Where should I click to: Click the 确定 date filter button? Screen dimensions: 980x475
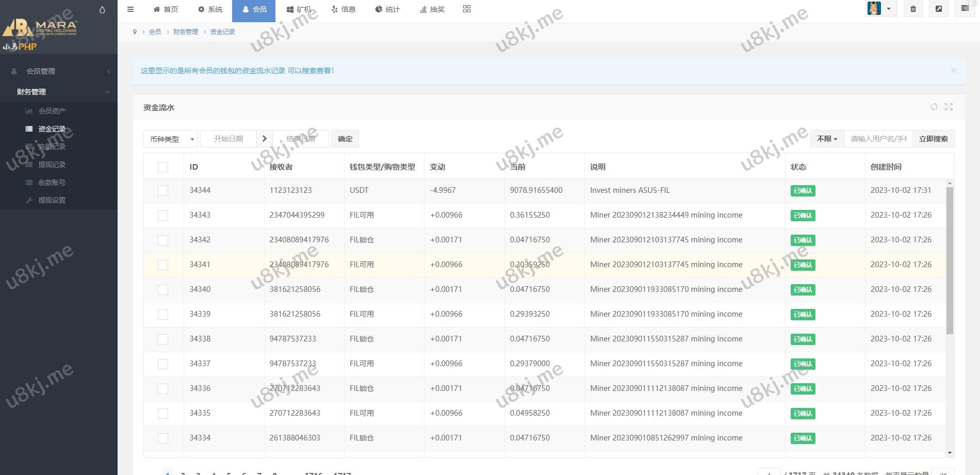coord(345,139)
